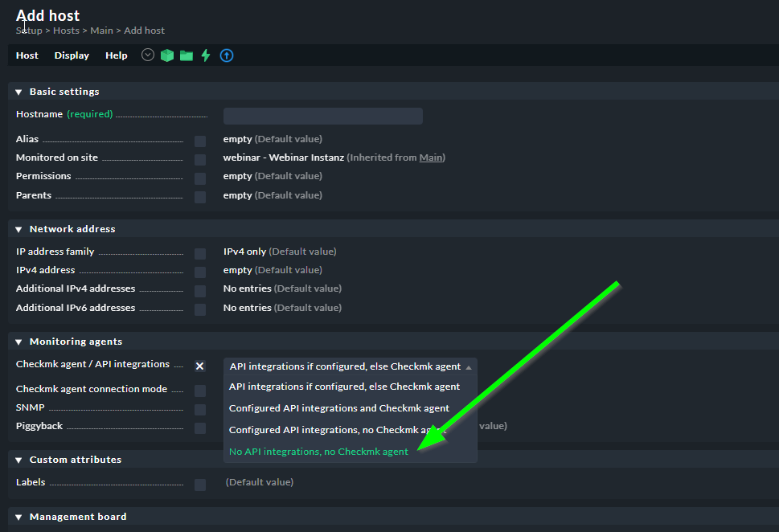Viewport: 779px width, 532px height.
Task: Collapse the Network address section
Action: 18,229
